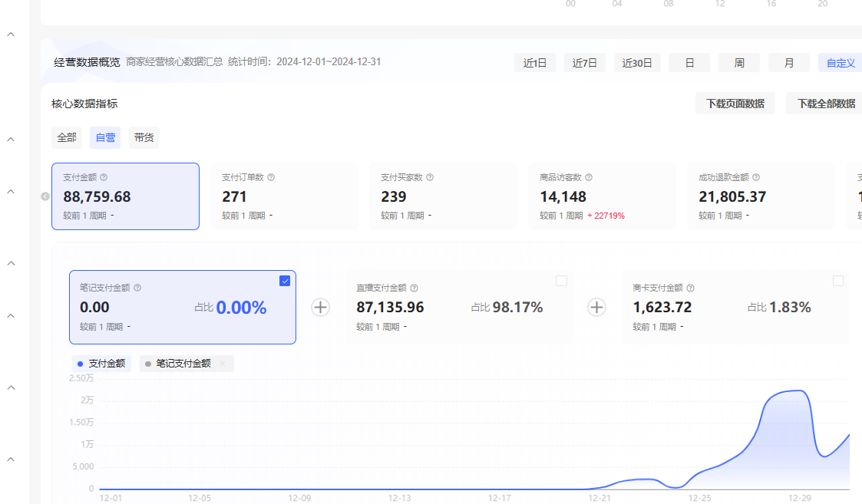Click the 经营数据概览 heading
The image size is (862, 504).
point(87,62)
